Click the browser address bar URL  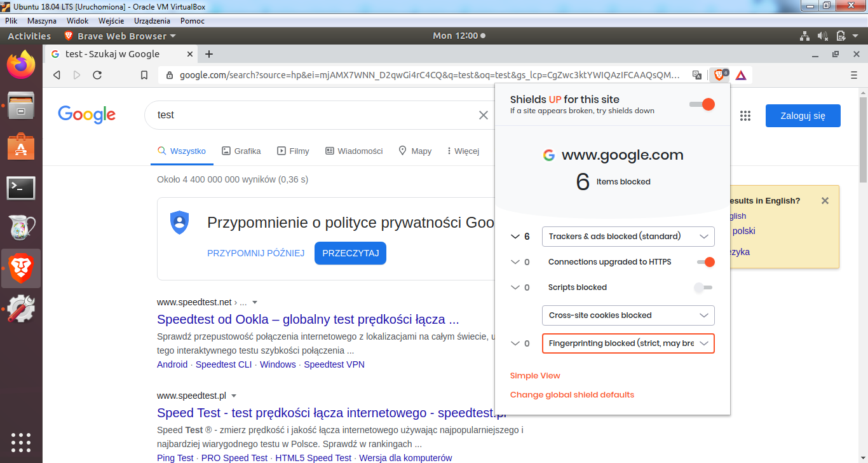pos(430,75)
